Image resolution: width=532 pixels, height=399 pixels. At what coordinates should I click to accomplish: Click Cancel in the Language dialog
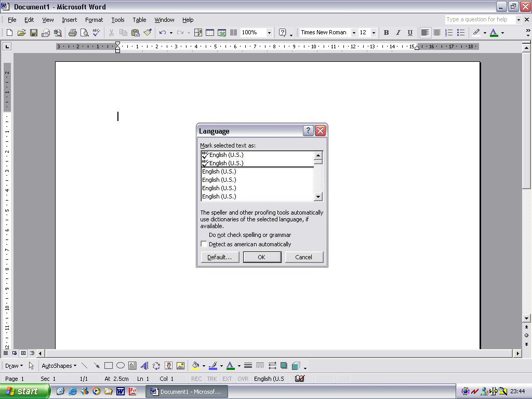tap(303, 257)
